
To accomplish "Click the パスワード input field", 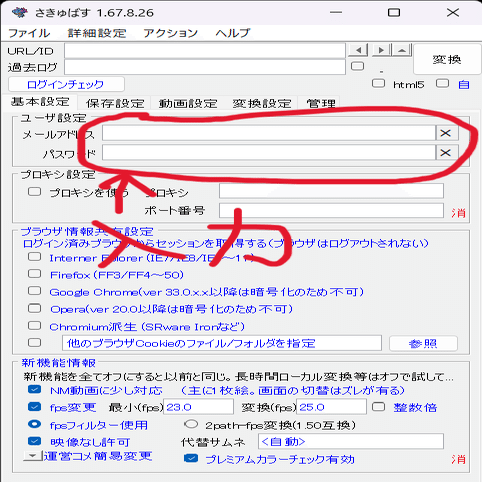I will [269, 153].
